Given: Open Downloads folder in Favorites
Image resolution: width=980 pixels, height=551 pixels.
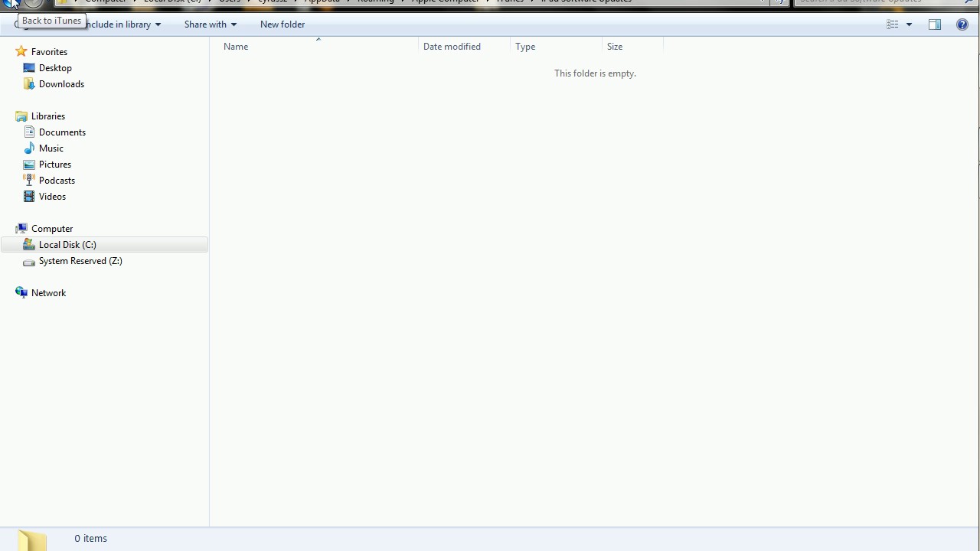Looking at the screenshot, I should pos(61,84).
